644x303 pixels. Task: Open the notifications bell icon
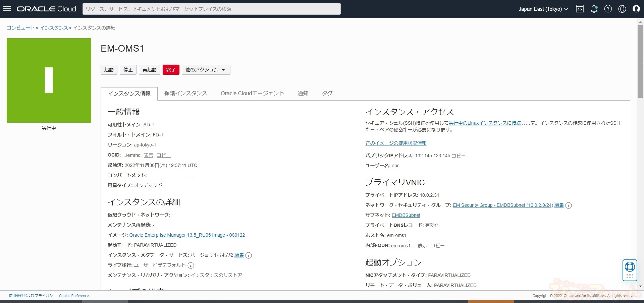point(594,9)
